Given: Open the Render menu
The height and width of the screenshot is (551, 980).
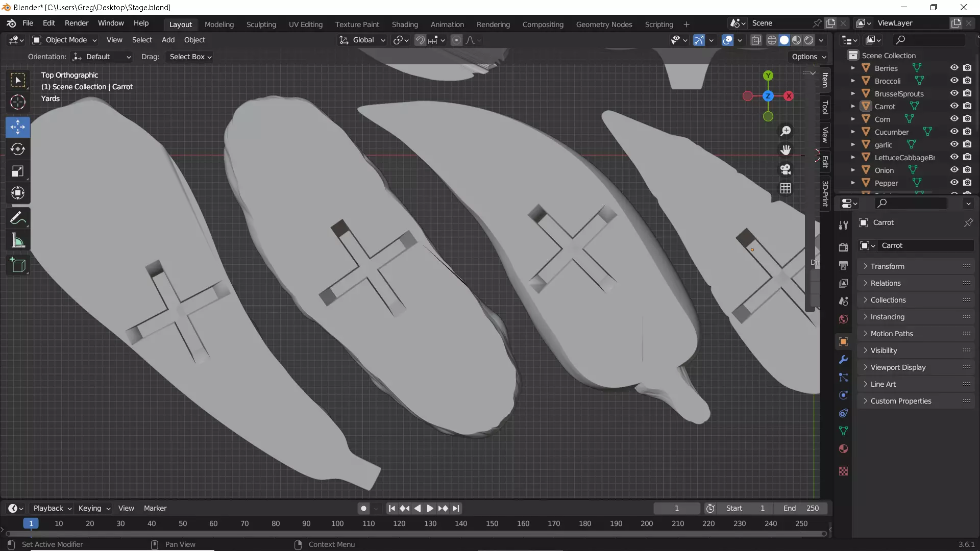Looking at the screenshot, I should [77, 23].
